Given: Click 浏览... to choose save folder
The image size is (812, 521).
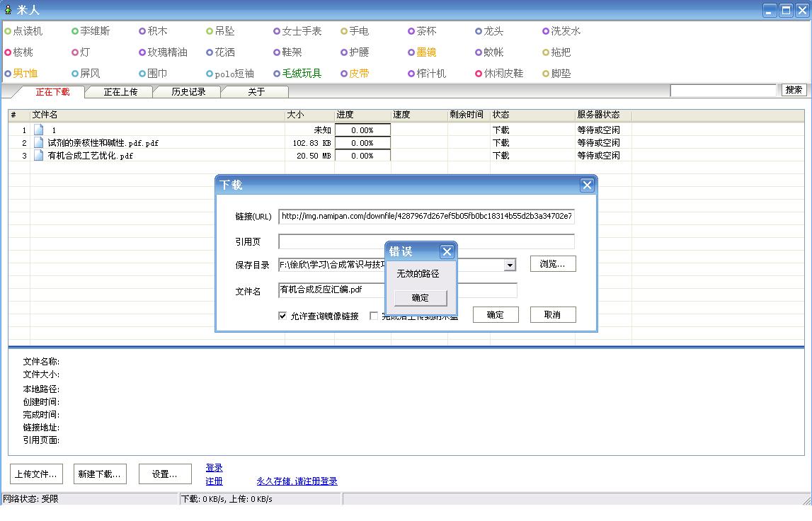Looking at the screenshot, I should point(553,263).
